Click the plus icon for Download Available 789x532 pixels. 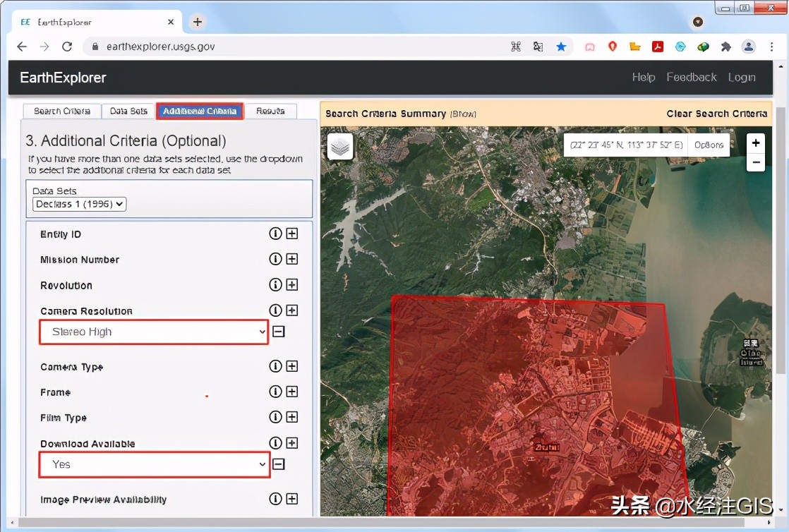pos(292,442)
